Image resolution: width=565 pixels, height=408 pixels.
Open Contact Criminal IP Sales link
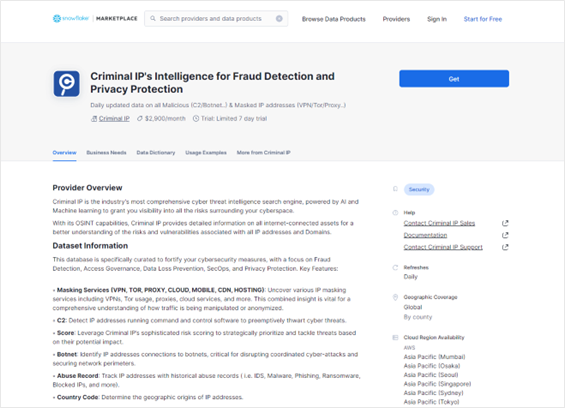pyautogui.click(x=439, y=223)
